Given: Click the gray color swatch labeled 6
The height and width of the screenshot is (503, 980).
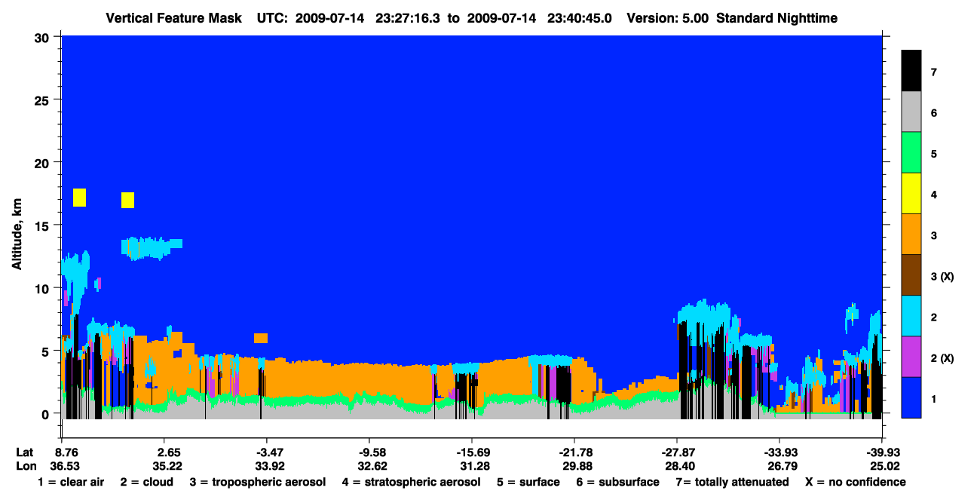Looking at the screenshot, I should tap(911, 112).
